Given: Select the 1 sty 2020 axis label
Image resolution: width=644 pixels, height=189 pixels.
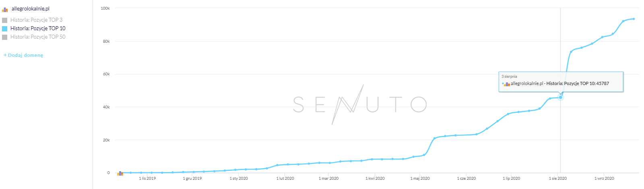Looking at the screenshot, I should pos(239,178).
